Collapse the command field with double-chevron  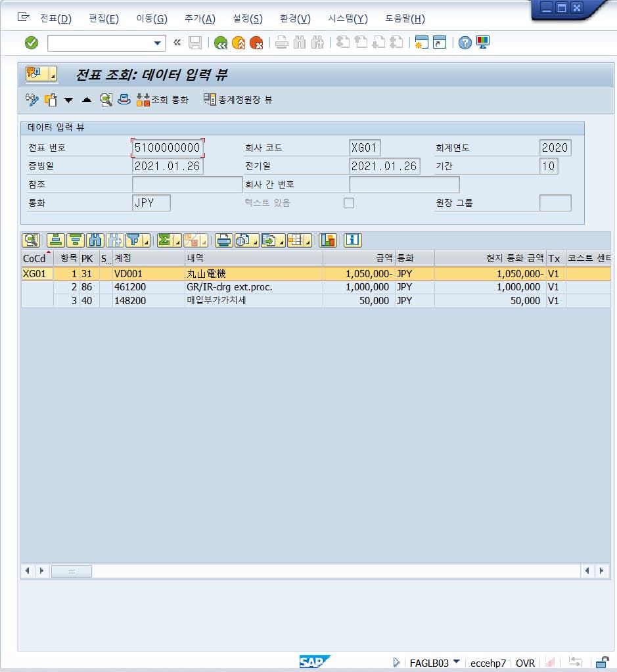coord(177,43)
